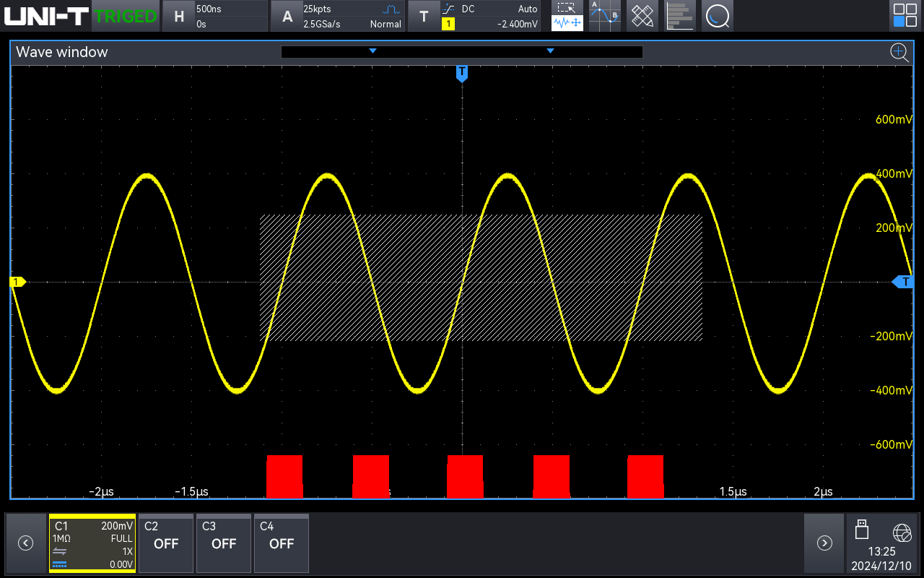924x578 pixels.
Task: Toggle channel C2 on
Action: pos(165,543)
